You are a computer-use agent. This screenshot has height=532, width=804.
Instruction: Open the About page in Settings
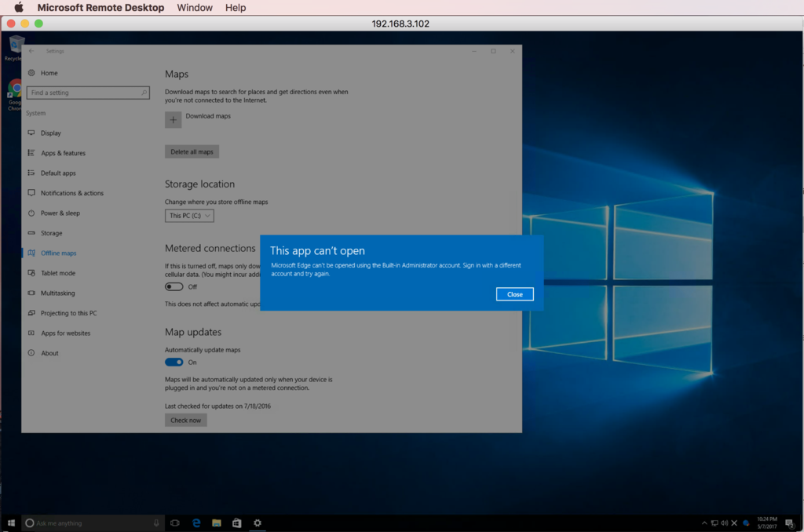tap(49, 352)
